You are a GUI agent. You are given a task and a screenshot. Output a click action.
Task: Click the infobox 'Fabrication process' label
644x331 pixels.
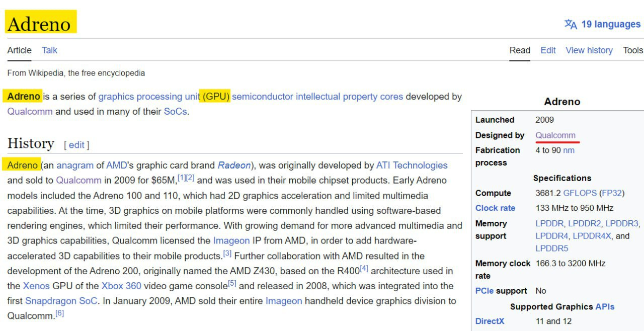498,156
